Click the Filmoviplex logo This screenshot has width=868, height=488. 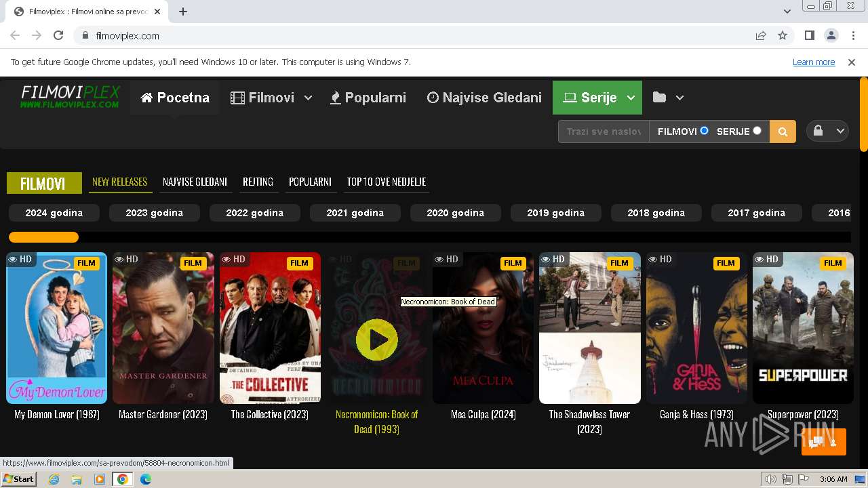point(71,96)
